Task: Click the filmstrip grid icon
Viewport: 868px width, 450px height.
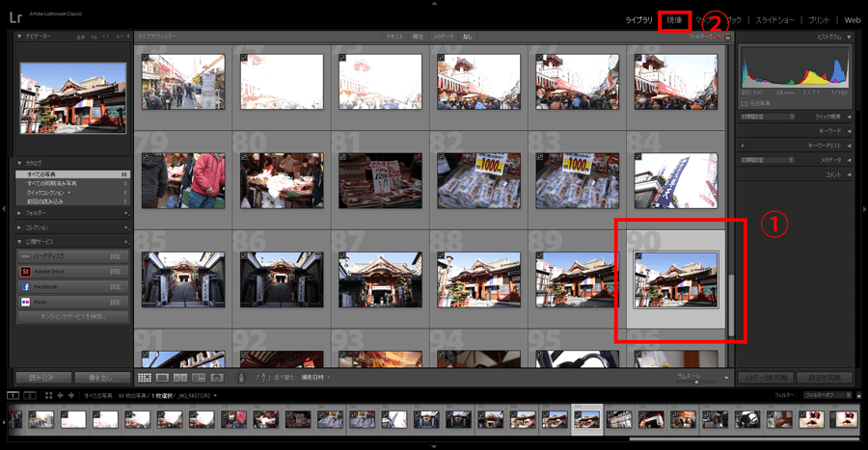Action: [x=49, y=395]
